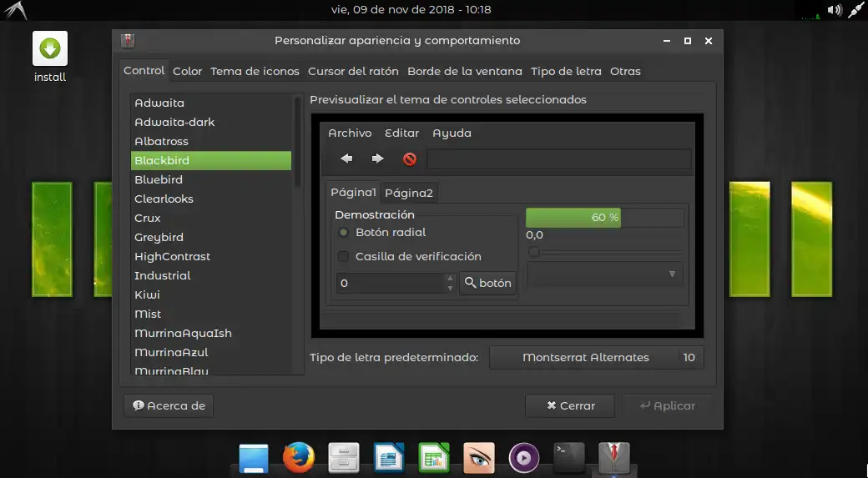Click the back arrow in preview toolbar
Viewport: 868px width, 478px height.
click(x=346, y=158)
